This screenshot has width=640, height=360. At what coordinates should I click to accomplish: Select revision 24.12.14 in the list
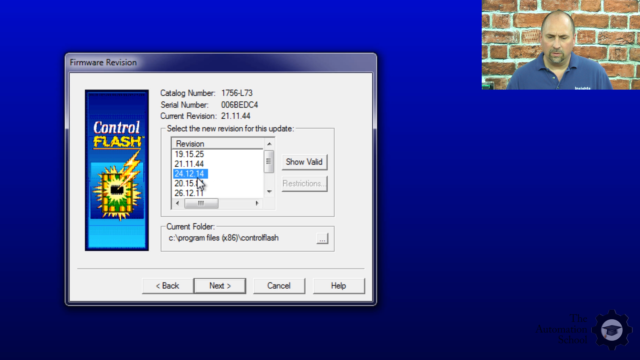coord(190,173)
